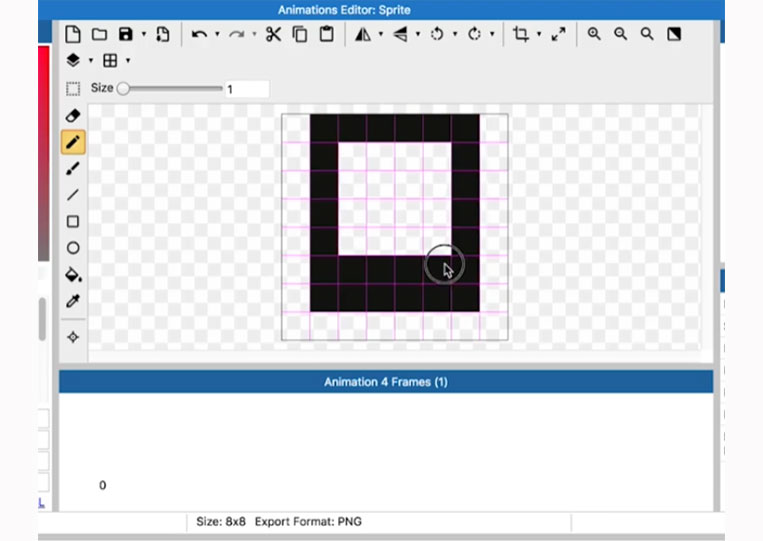Select the Pencil tool
763x541 pixels.
73,142
